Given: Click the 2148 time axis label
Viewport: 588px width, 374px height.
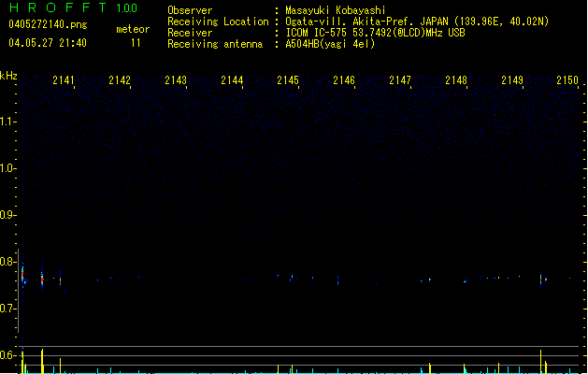Looking at the screenshot, I should pyautogui.click(x=456, y=80).
